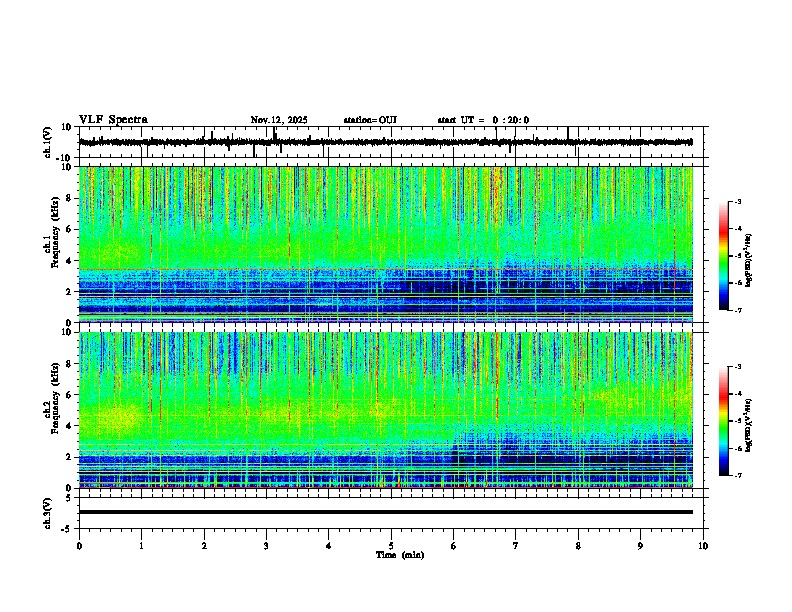Viewport: 792px width, 612px height.
Task: Click the ch.3 flat black trace line
Action: pyautogui.click(x=386, y=512)
